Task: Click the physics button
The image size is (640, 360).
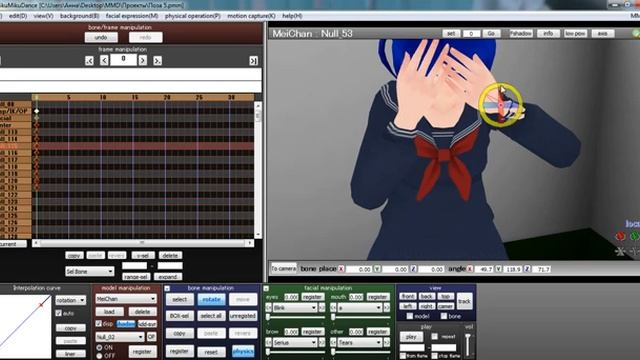Action: point(243,351)
